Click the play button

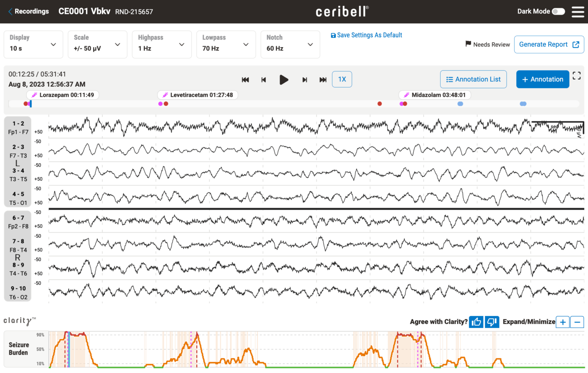(284, 79)
